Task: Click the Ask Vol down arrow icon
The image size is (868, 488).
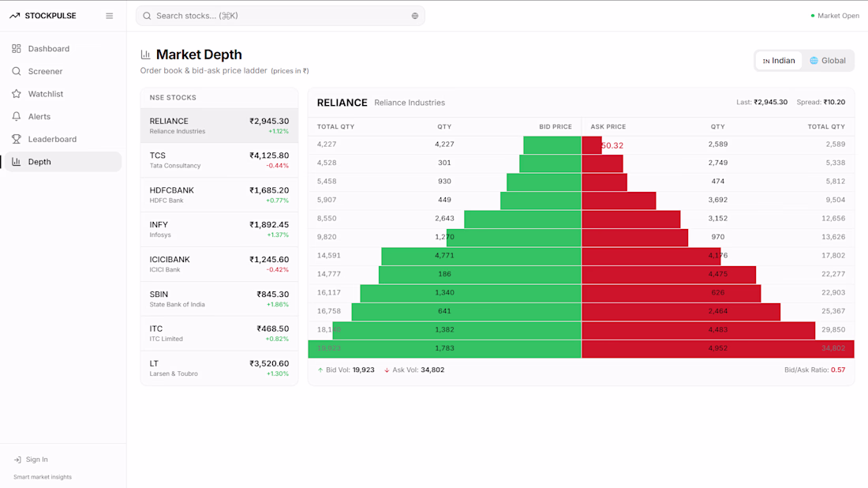Action: [387, 370]
